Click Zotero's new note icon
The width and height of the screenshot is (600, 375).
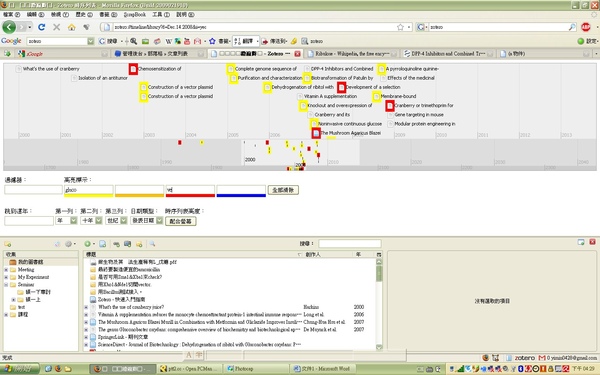click(x=139, y=244)
